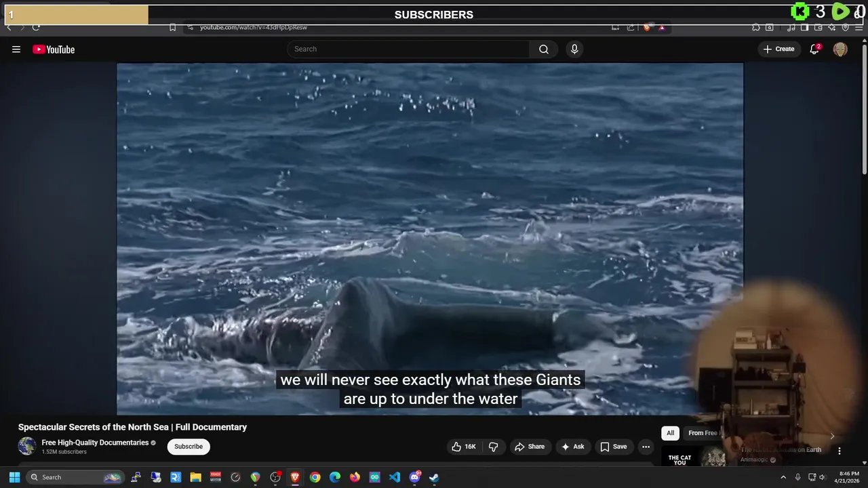
Task: Open Free High-Quality Documentaries channel name
Action: (95, 443)
